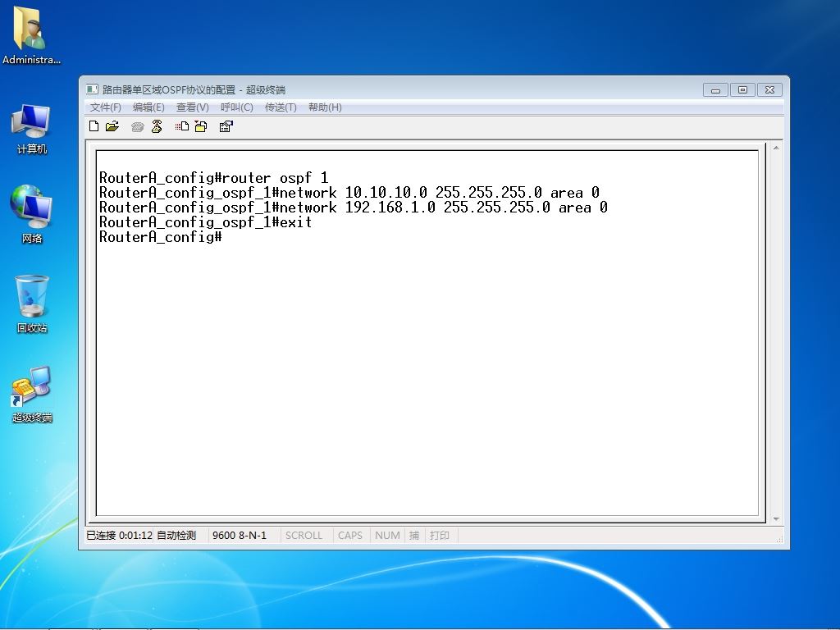Viewport: 840px width, 630px height.
Task: Click the network 192.168.1.0 command line
Action: tap(354, 208)
